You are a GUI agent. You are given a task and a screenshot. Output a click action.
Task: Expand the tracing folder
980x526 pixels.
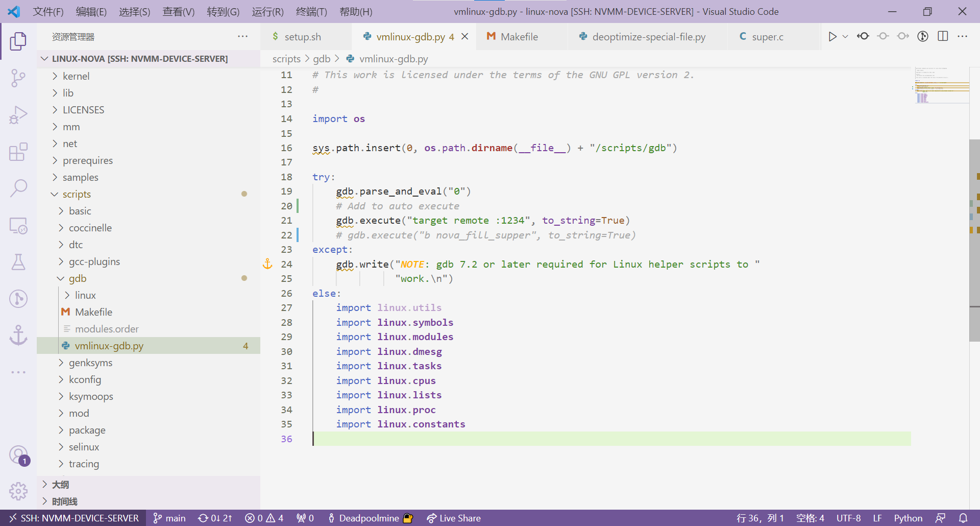pos(149,464)
